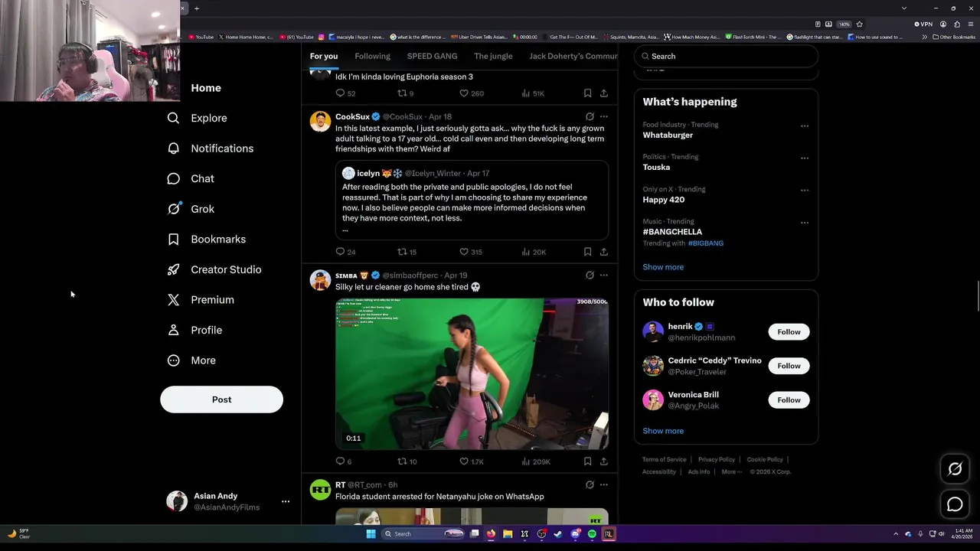Open the Terms of Service link
The image size is (980, 551).
[664, 459]
